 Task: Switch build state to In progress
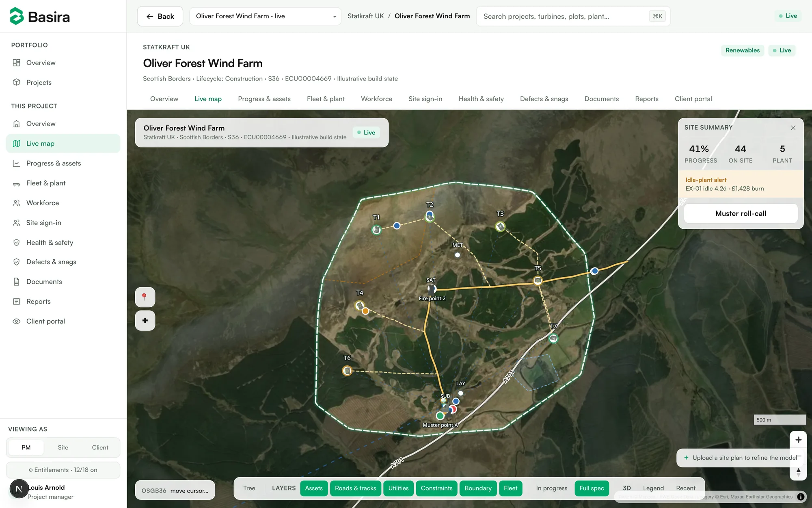(551, 488)
